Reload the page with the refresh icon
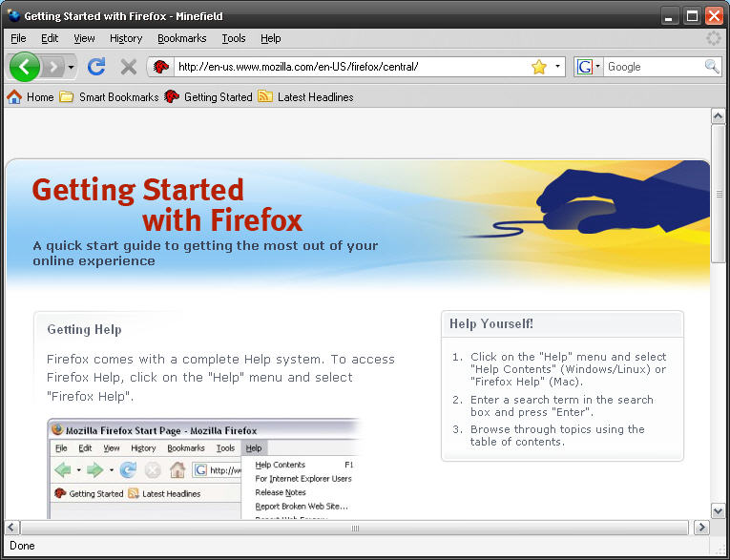The height and width of the screenshot is (560, 730). [96, 67]
